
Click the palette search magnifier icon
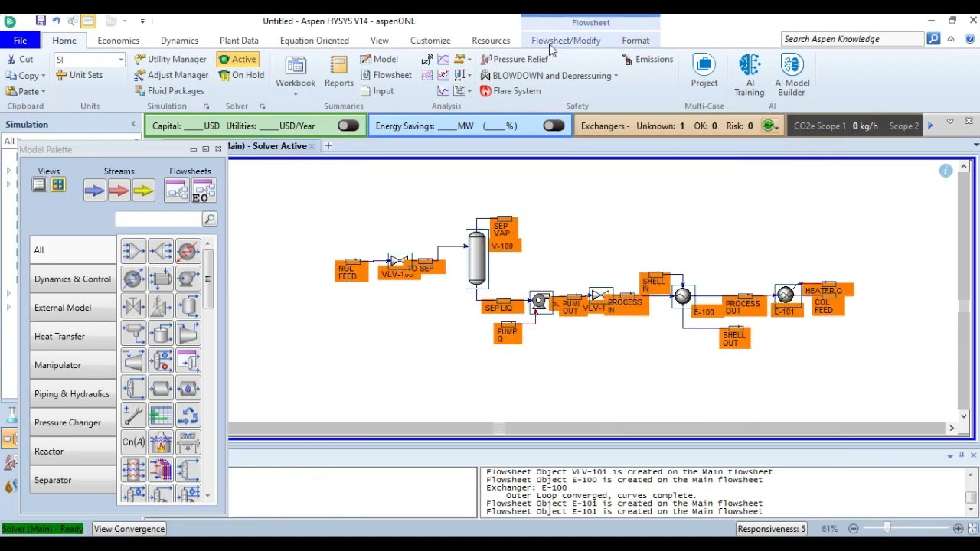pyautogui.click(x=209, y=220)
